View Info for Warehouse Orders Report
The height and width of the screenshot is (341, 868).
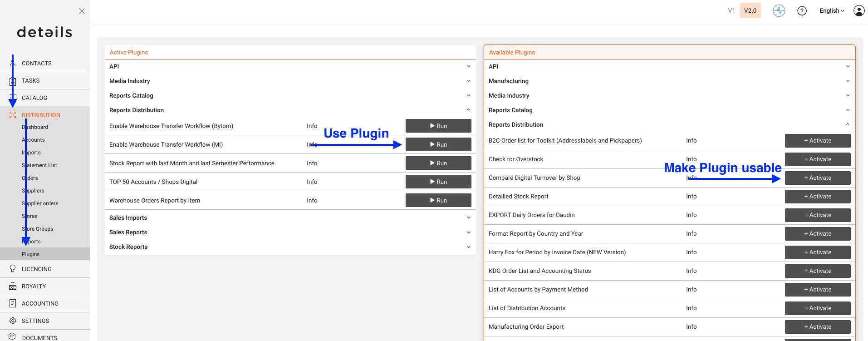pos(312,200)
